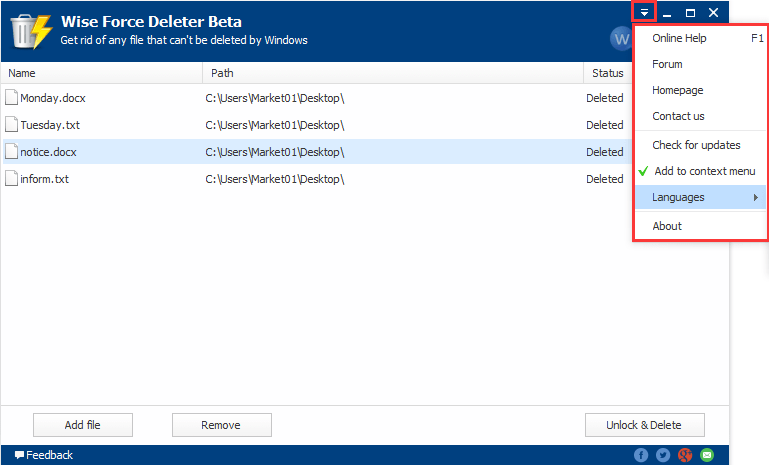
Task: Click the green email icon
Action: tap(707, 455)
